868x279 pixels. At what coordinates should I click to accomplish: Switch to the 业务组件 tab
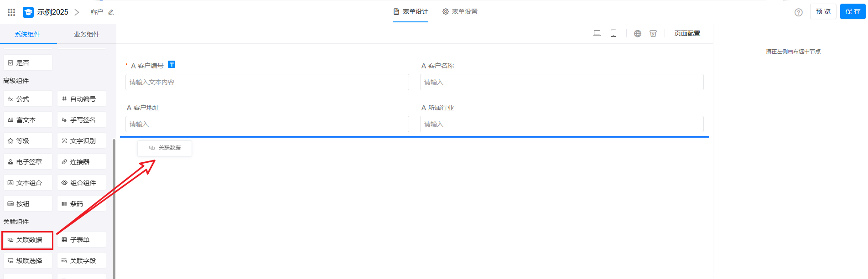click(x=86, y=34)
